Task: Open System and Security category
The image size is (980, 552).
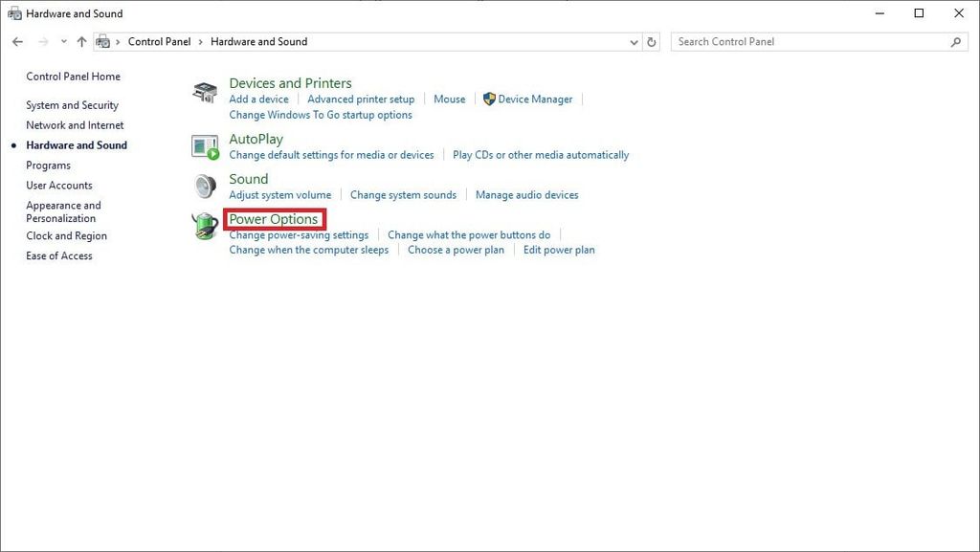Action: pos(72,105)
